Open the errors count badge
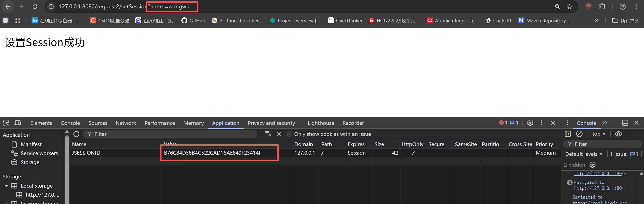 pos(503,123)
